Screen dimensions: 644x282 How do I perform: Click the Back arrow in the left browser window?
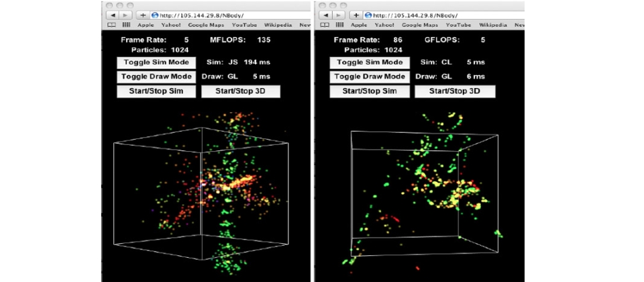coord(112,15)
